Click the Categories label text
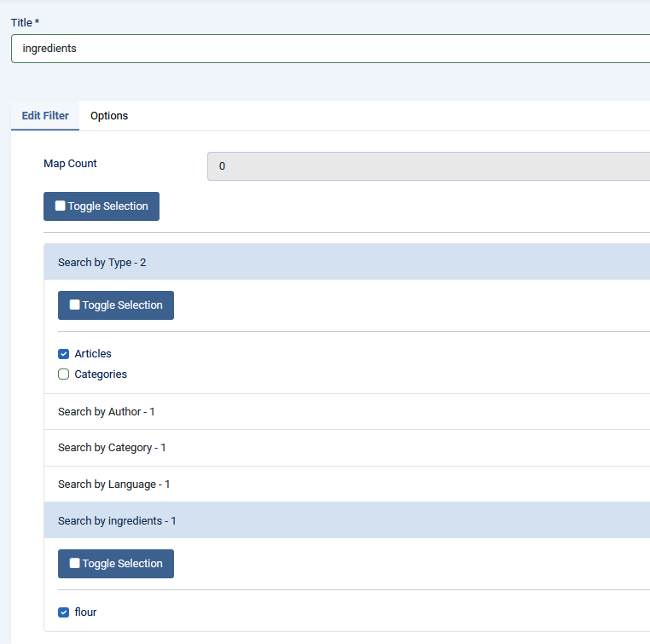Image resolution: width=650 pixels, height=644 pixels. click(101, 374)
